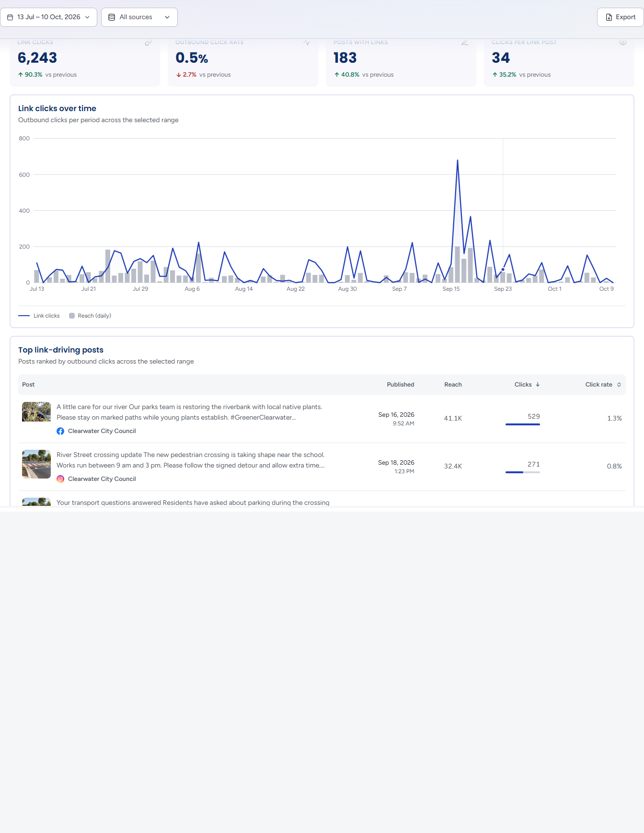
Task: Open the River Street crossing post thumbnail
Action: point(36,464)
